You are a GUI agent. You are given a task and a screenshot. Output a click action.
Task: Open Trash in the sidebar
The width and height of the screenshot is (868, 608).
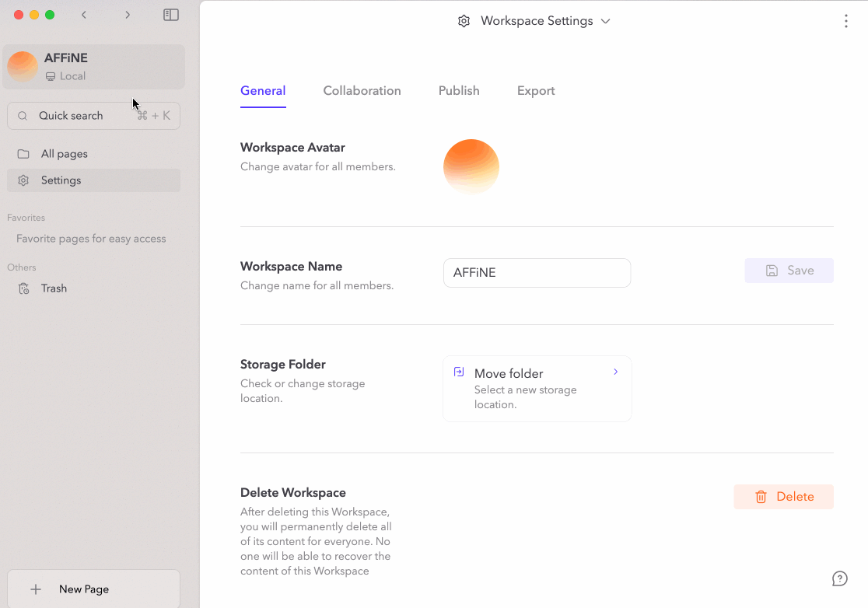click(54, 288)
